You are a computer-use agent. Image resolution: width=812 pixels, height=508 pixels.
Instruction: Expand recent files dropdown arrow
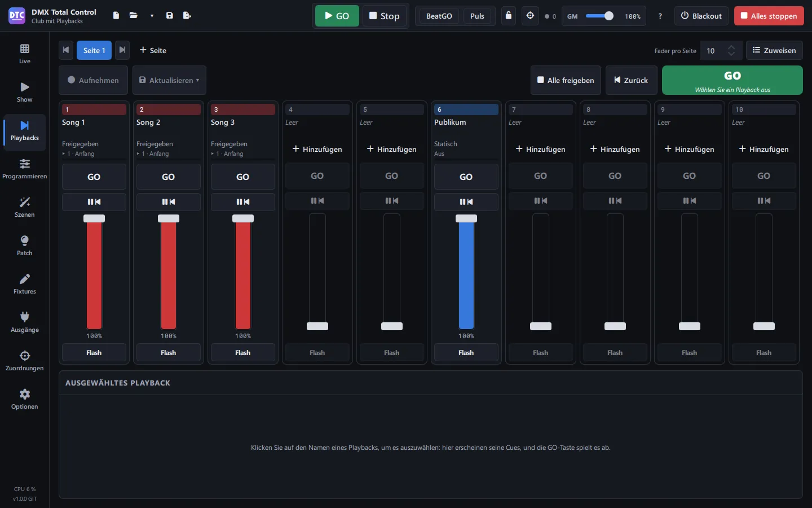(x=152, y=16)
